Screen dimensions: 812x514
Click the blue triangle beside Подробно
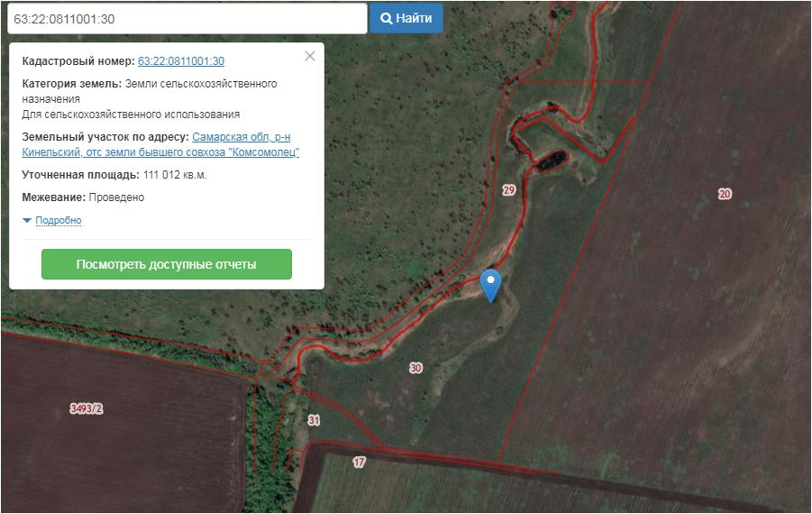point(27,221)
